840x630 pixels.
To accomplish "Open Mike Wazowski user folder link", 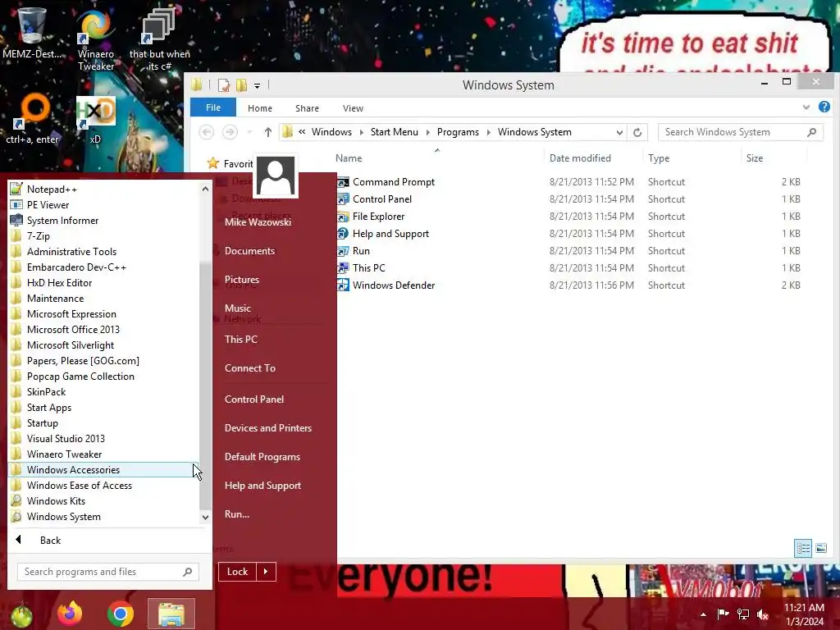I will coord(258,222).
